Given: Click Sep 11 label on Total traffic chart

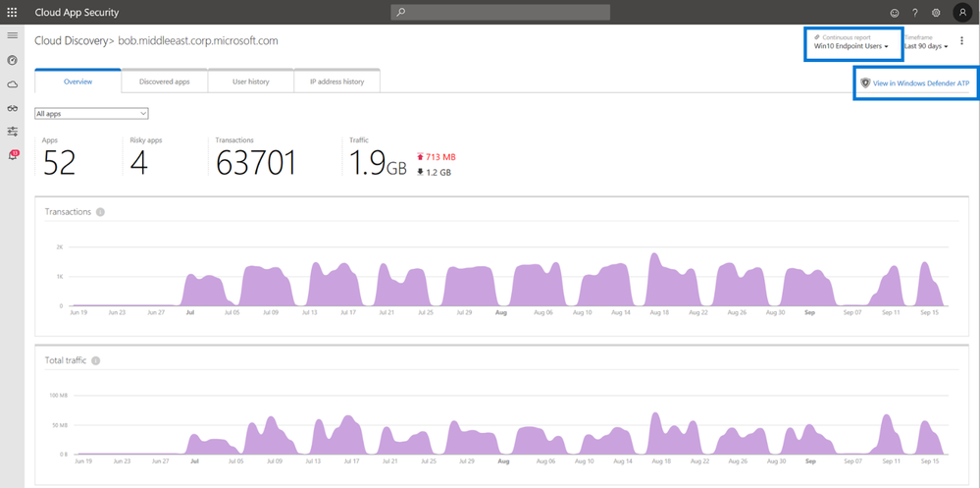Looking at the screenshot, I should pyautogui.click(x=892, y=461).
